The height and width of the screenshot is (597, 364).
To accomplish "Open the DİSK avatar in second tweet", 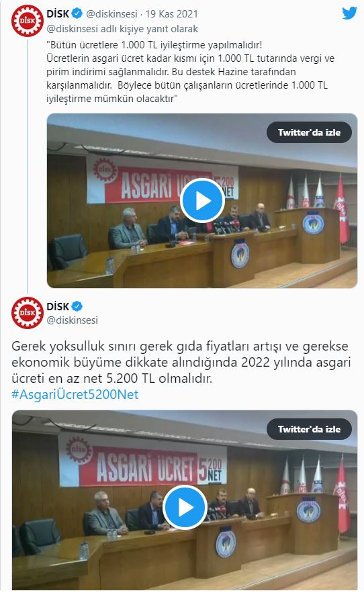I will click(28, 312).
